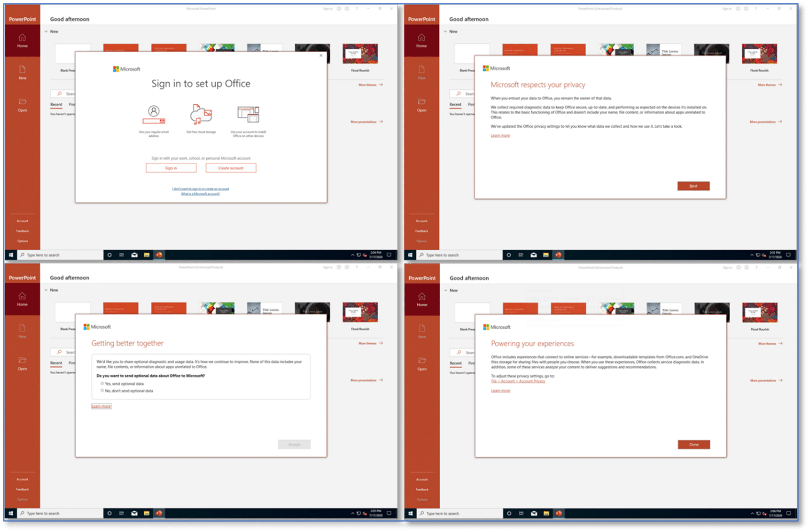Viewport: 809px width, 532px height.
Task: Open 'I don't want to sign in' link
Action: click(x=200, y=189)
